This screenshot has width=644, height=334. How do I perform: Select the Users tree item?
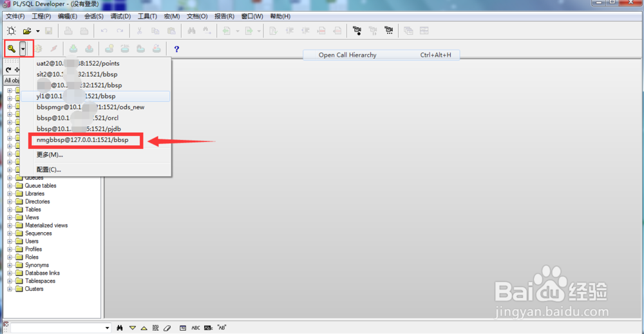click(x=32, y=241)
